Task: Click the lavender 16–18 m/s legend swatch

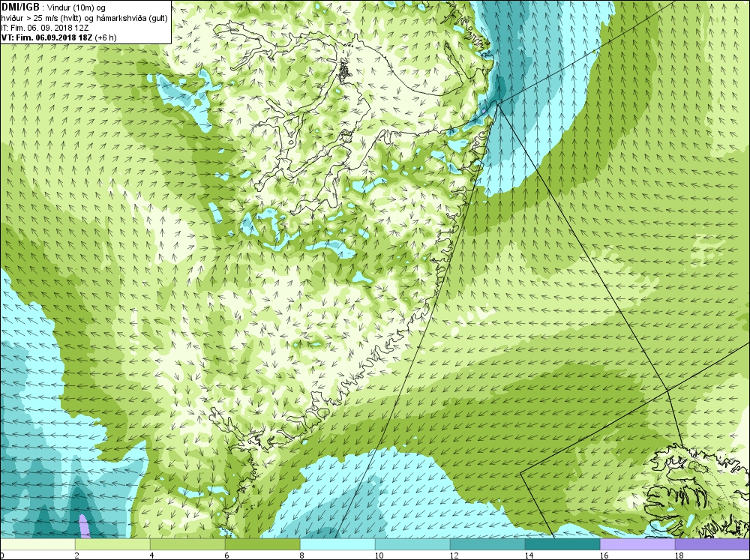Action: [x=637, y=544]
